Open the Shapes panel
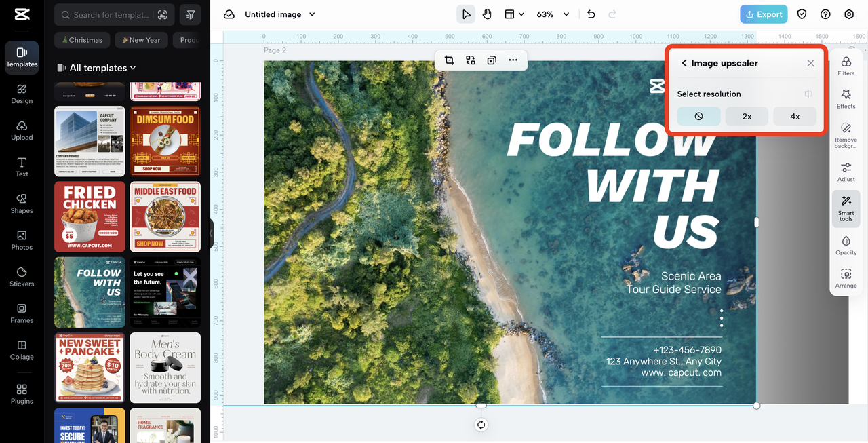868x443 pixels. tap(22, 204)
